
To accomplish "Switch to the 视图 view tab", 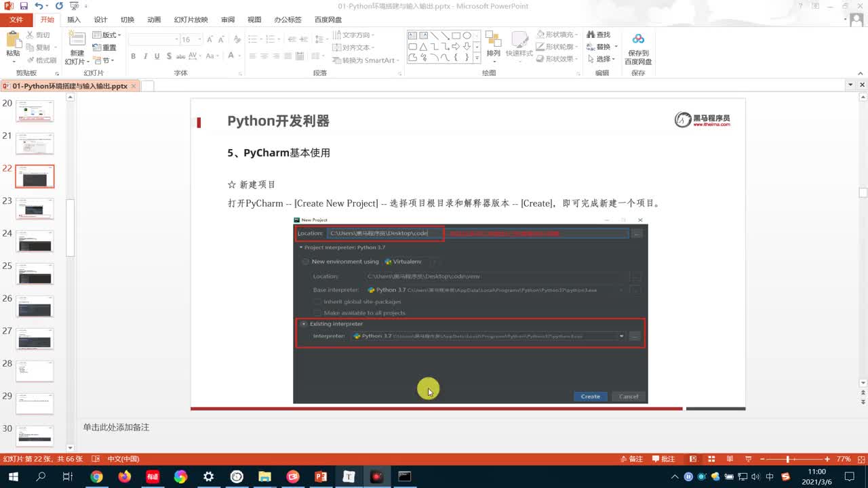I will click(254, 20).
